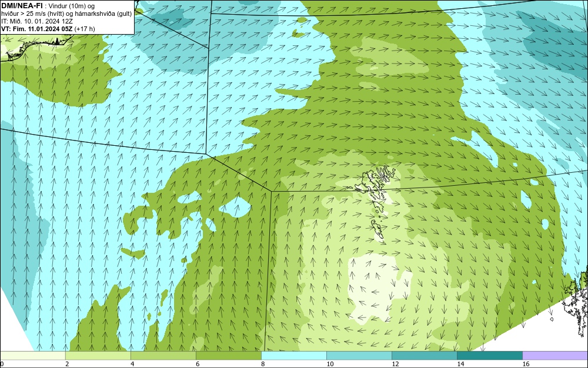Click the 4–6 m/s green legend swatch
Image resolution: width=588 pixels, height=368 pixels.
163,356
